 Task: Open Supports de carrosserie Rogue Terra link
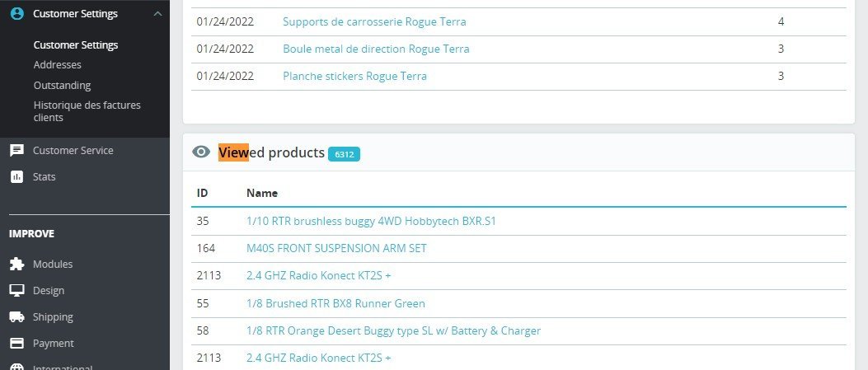pyautogui.click(x=374, y=21)
